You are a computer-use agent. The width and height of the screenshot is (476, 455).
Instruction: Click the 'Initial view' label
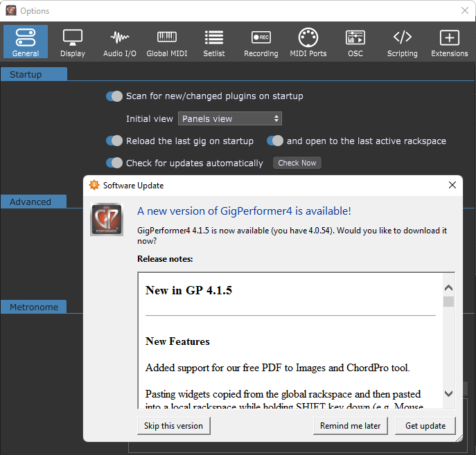pyautogui.click(x=150, y=118)
